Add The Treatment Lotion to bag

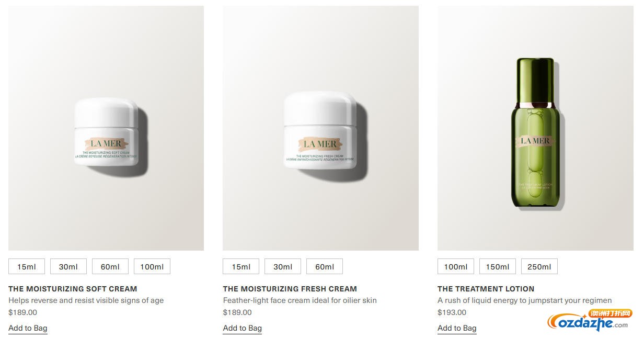457,328
